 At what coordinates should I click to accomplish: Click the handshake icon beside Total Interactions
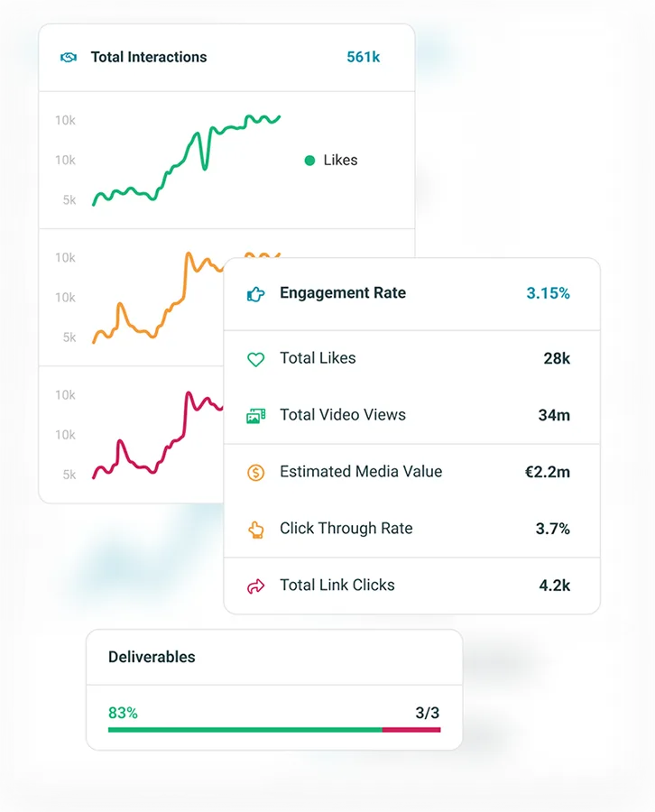click(x=69, y=58)
